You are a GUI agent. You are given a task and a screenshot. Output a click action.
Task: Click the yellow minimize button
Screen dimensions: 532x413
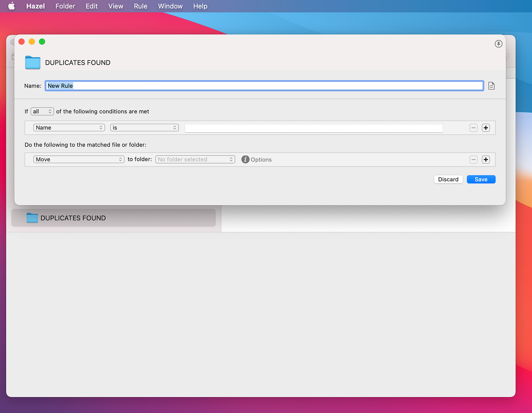32,41
